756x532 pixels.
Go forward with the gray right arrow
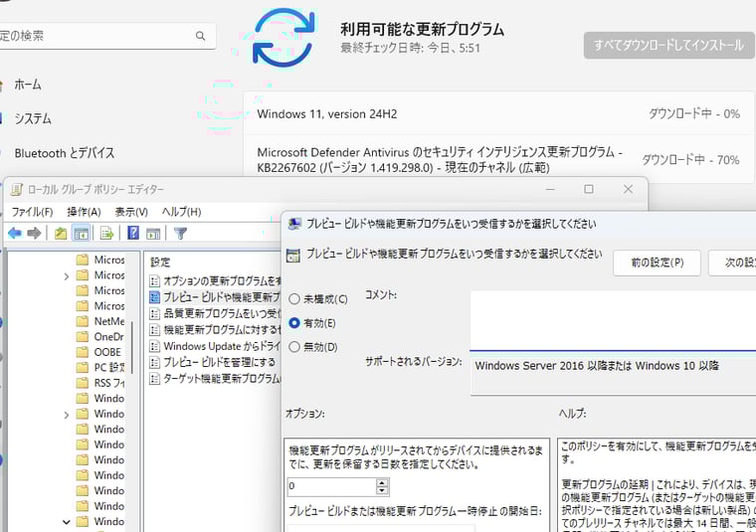coord(34,234)
